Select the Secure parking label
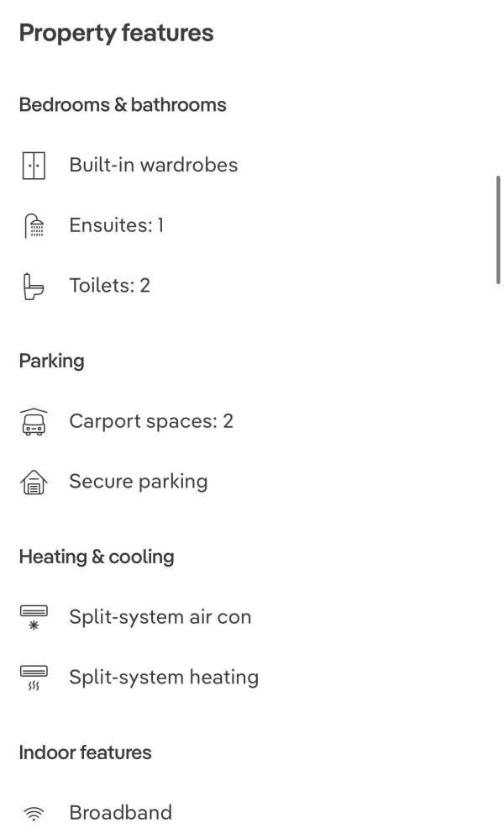The height and width of the screenshot is (839, 504). pos(139,482)
